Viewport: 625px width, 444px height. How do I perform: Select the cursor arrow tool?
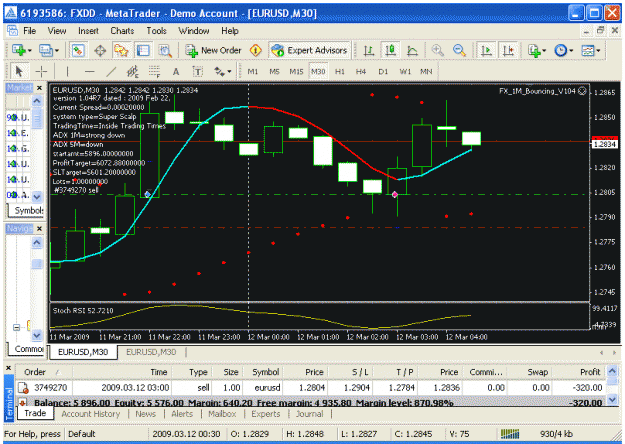[x=18, y=72]
